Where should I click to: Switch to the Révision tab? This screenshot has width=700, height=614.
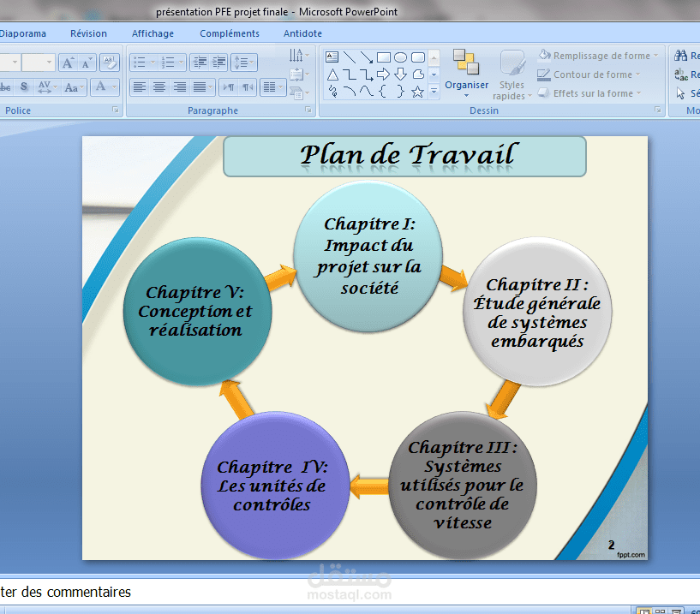pos(88,33)
